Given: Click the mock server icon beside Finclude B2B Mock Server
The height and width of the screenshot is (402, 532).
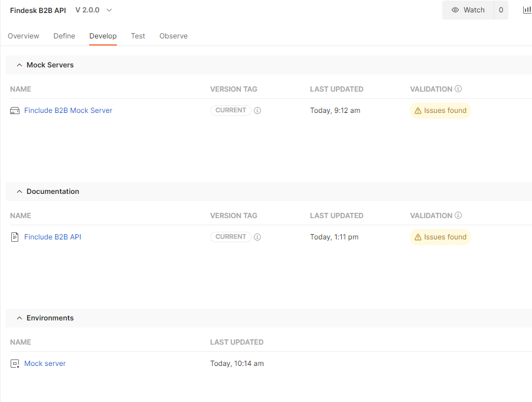Looking at the screenshot, I should [x=15, y=111].
